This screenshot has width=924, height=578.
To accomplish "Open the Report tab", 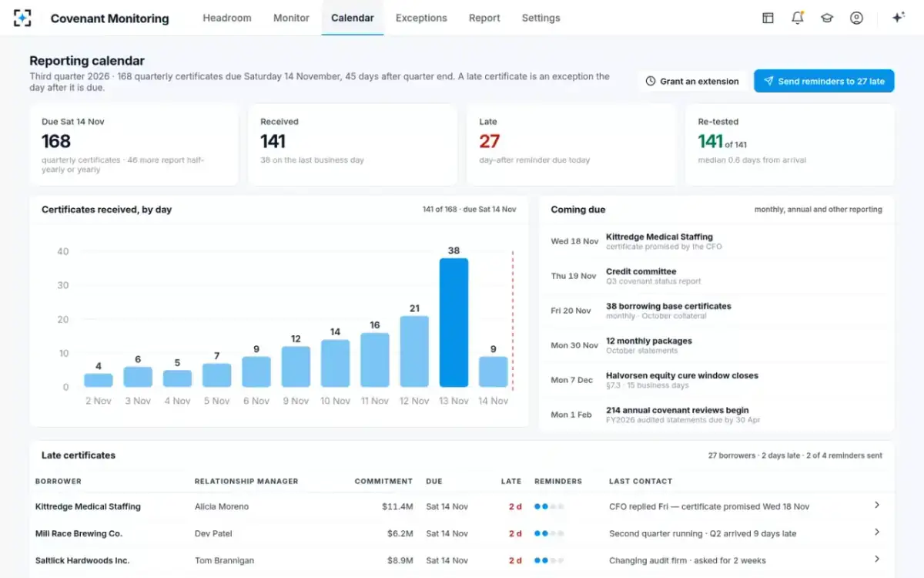I will point(484,18).
